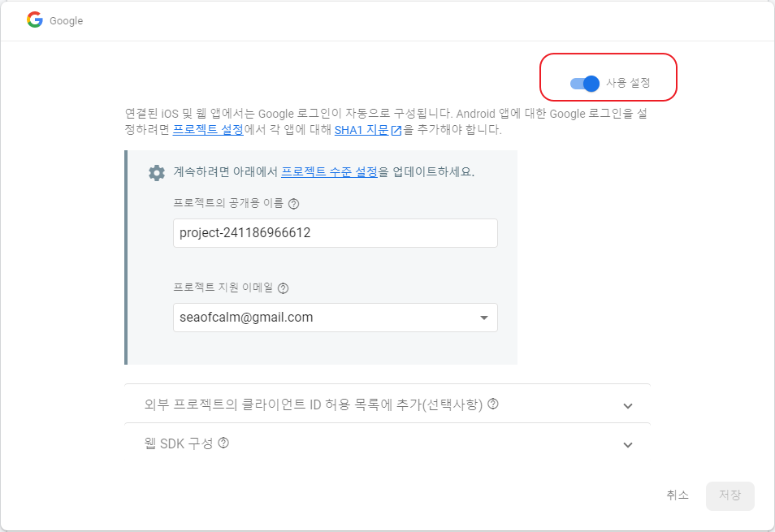Click the Google logo icon

[35, 20]
